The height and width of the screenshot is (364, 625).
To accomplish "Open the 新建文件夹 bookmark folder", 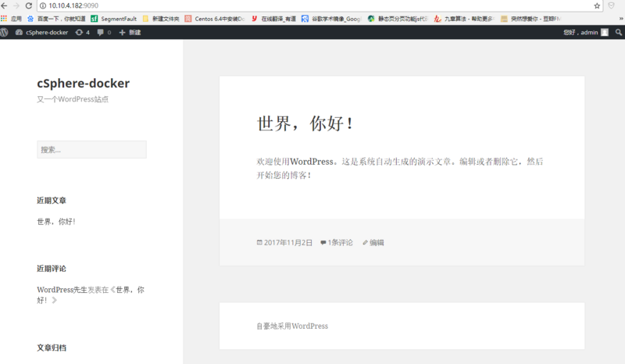I will coord(161,19).
